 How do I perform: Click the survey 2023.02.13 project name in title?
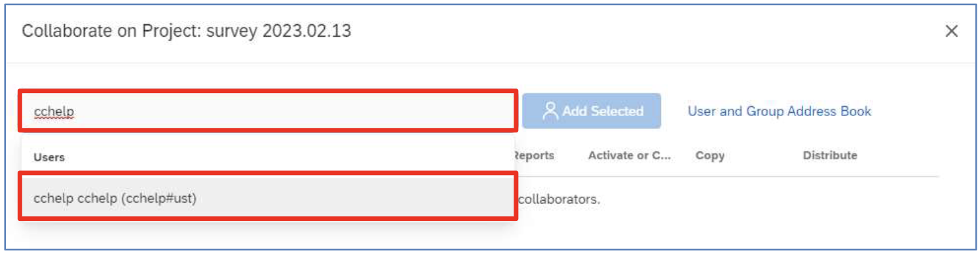[x=278, y=31]
